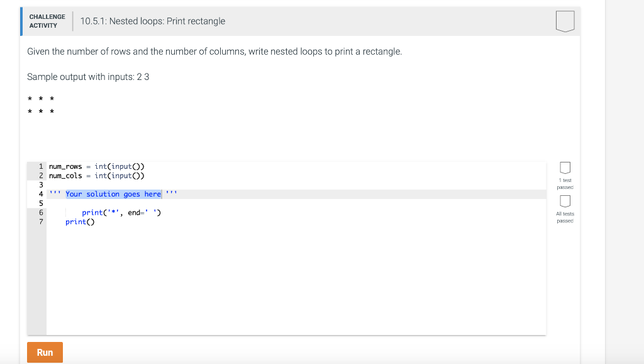Viewport: 644px width, 364px height.
Task: Click line number 1 in the gutter
Action: click(x=41, y=167)
